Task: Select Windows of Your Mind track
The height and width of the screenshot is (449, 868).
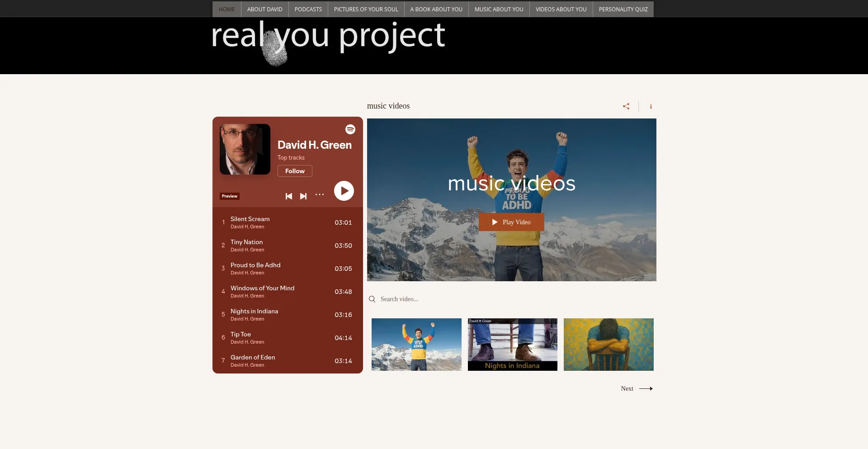Action: pos(262,288)
